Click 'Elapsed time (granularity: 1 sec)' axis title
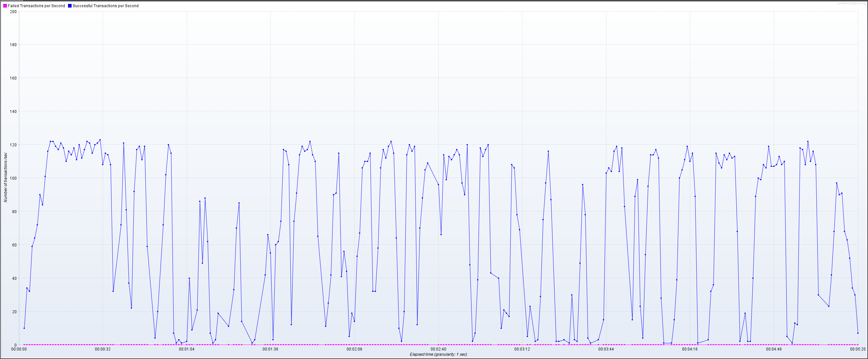 [438, 354]
